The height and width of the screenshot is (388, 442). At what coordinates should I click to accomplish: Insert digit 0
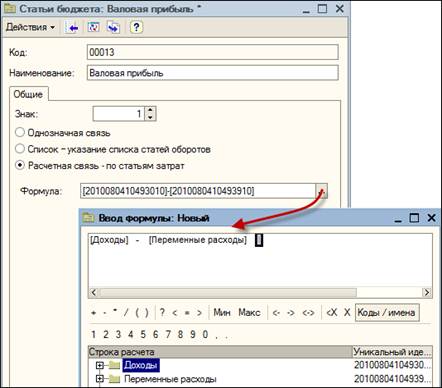pyautogui.click(x=205, y=334)
